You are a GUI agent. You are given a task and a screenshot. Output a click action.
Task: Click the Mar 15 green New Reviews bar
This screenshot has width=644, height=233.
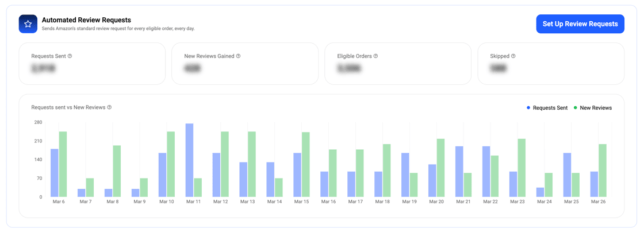(x=305, y=165)
